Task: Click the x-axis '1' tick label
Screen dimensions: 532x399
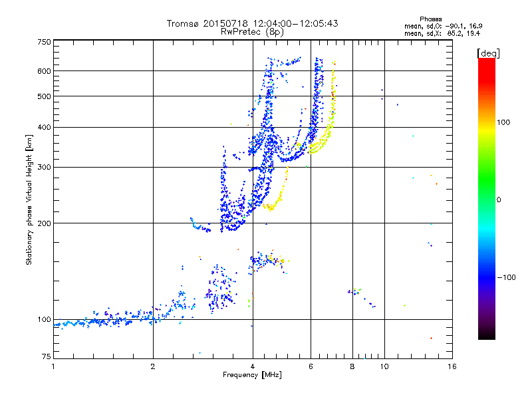Action: [53, 366]
